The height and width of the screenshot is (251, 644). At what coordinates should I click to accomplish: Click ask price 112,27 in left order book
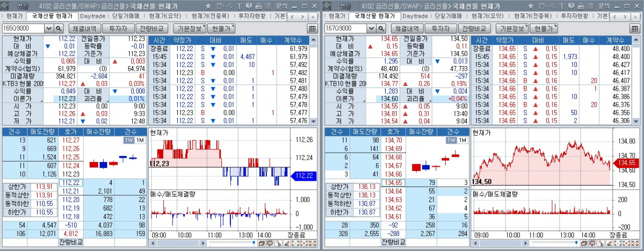(x=71, y=140)
